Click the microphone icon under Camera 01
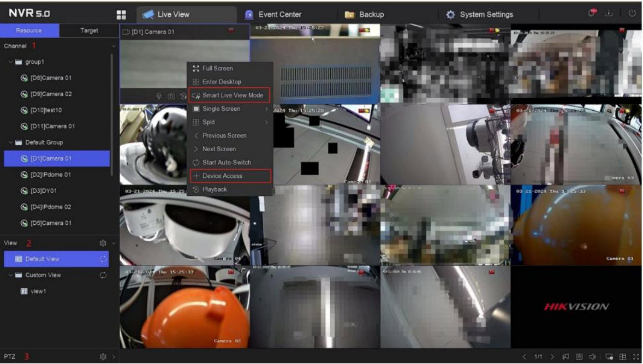 (x=159, y=96)
